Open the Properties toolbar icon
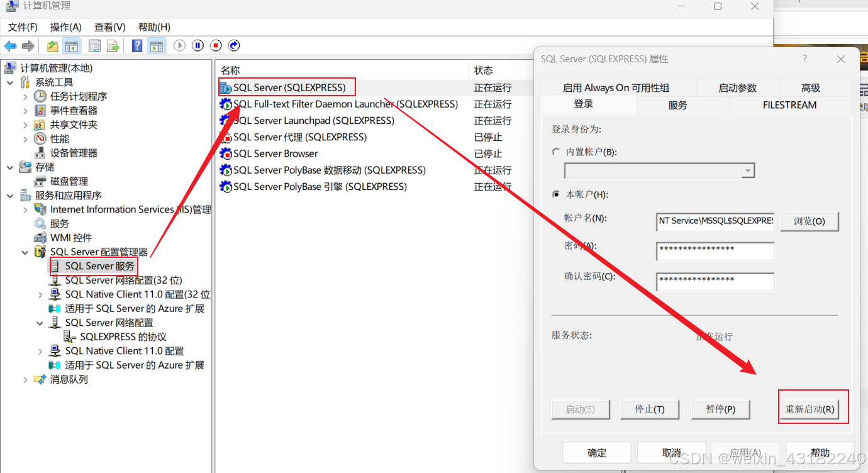 94,46
